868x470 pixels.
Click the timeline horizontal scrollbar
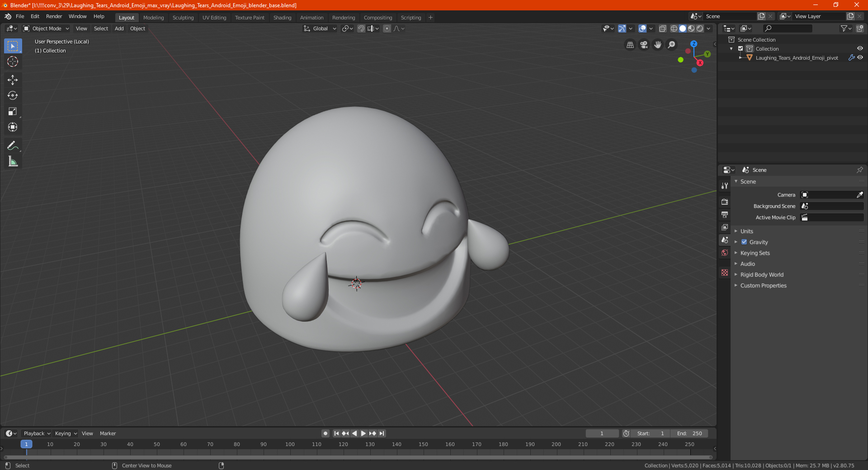pyautogui.click(x=358, y=457)
